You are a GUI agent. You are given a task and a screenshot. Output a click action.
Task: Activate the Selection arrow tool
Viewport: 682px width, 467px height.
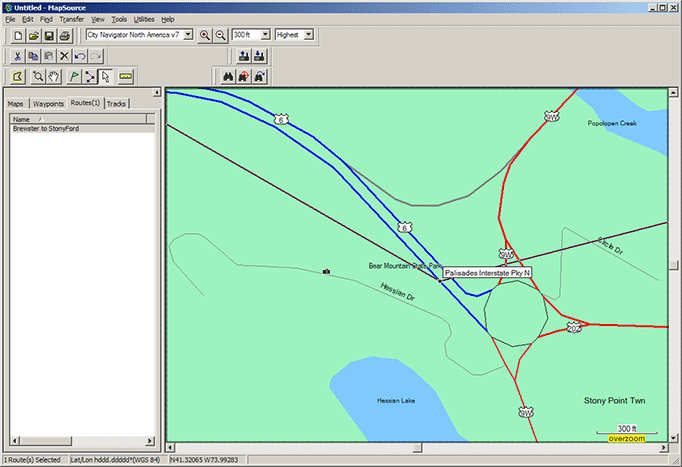tap(106, 77)
